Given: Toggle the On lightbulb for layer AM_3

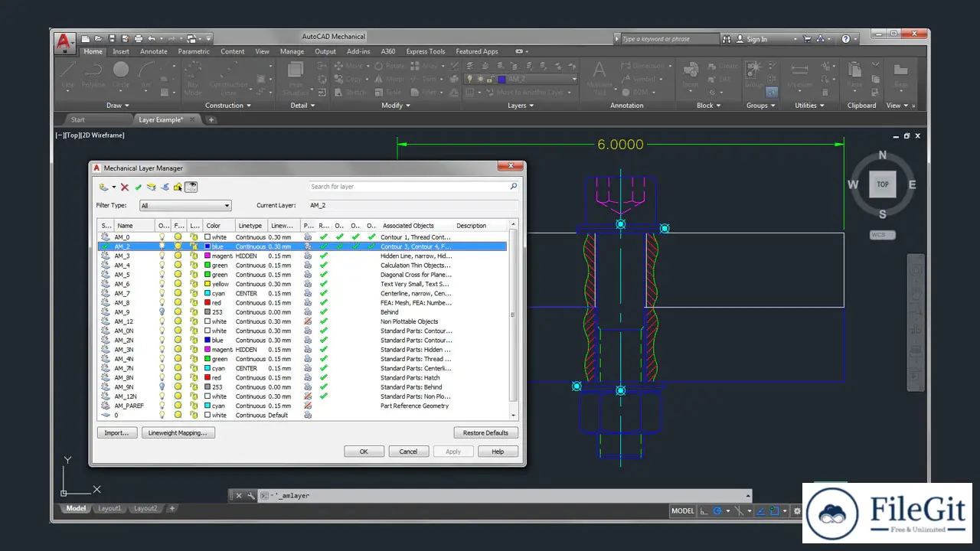Looking at the screenshot, I should coord(162,256).
